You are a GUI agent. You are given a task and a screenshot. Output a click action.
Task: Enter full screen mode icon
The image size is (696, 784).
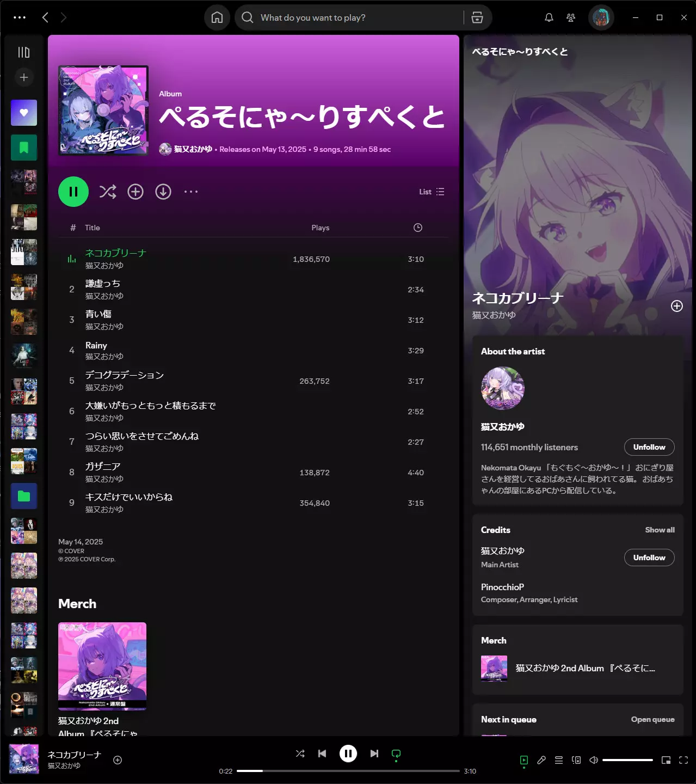tap(683, 760)
